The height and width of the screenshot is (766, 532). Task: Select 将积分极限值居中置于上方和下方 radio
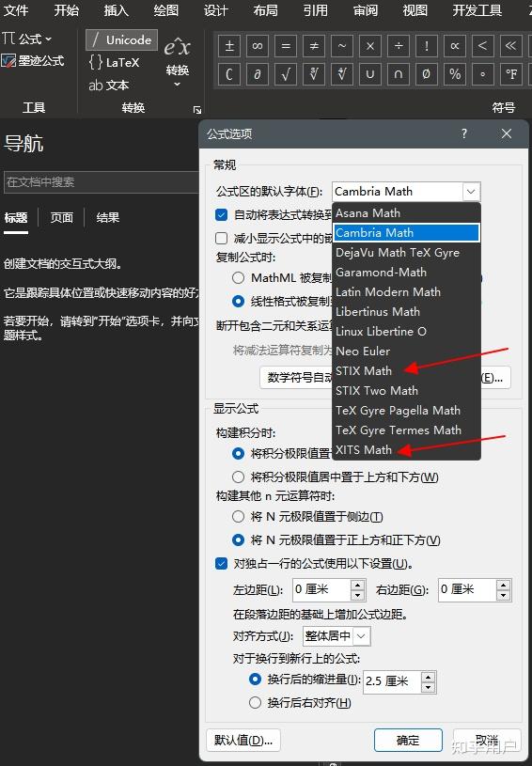[238, 477]
